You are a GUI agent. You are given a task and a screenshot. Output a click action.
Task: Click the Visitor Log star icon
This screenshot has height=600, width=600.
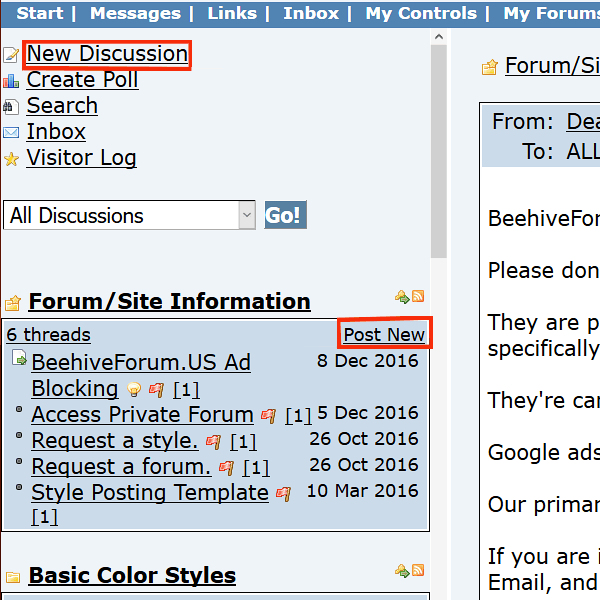pos(11,159)
